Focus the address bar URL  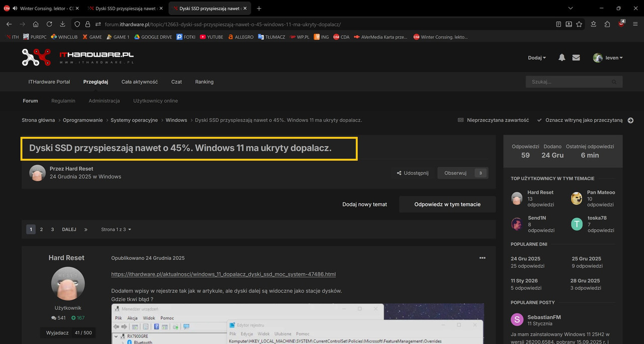pyautogui.click(x=222, y=24)
